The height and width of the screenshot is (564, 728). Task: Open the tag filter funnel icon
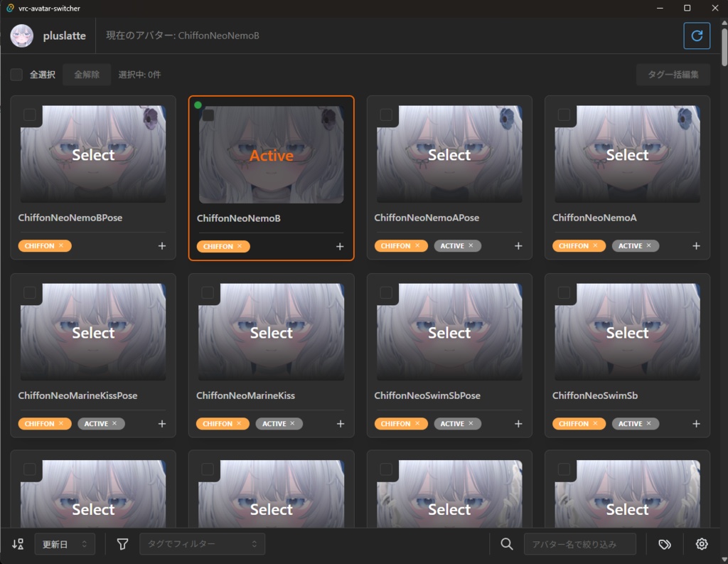(122, 543)
